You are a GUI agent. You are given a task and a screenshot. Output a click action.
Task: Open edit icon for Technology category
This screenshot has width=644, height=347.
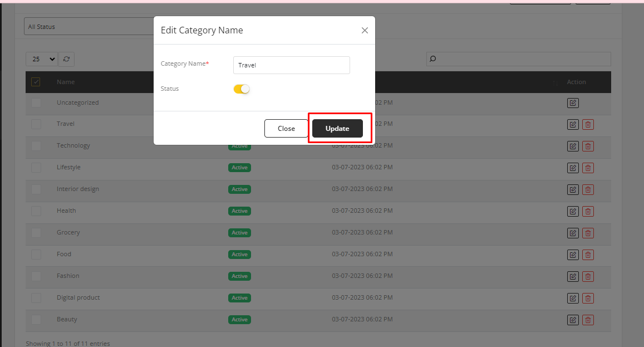tap(573, 146)
